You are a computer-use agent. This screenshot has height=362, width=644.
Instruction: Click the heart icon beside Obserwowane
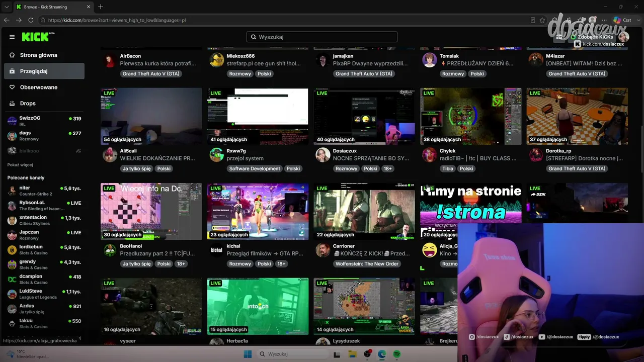[x=12, y=87]
